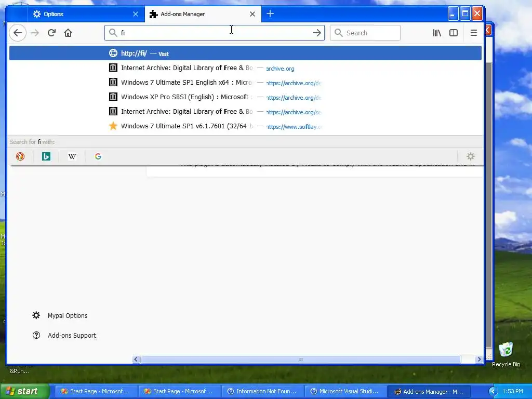Reload the current page

51,33
